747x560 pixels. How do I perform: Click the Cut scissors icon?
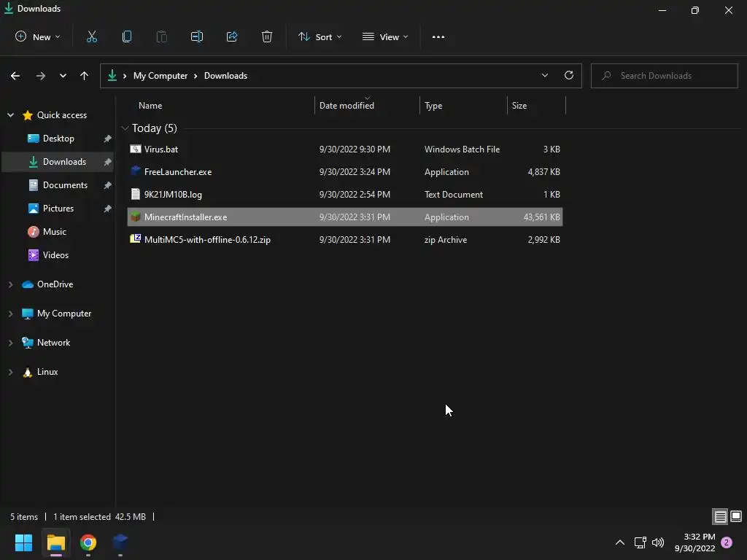pos(91,36)
